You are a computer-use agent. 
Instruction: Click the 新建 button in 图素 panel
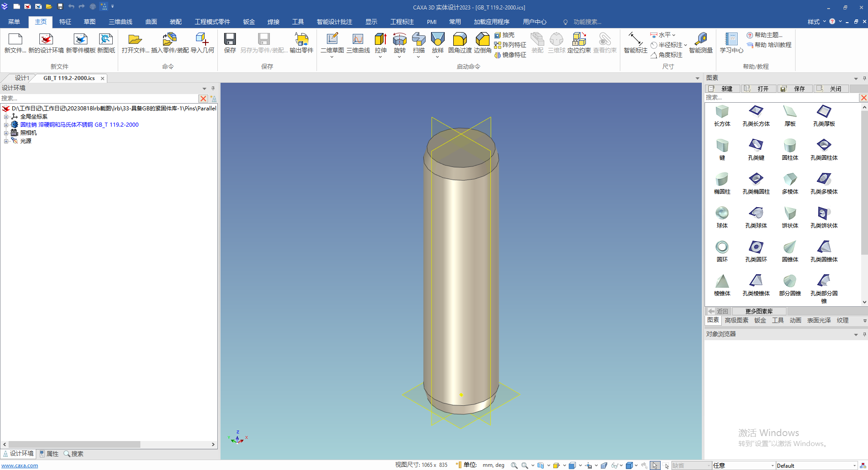point(722,89)
